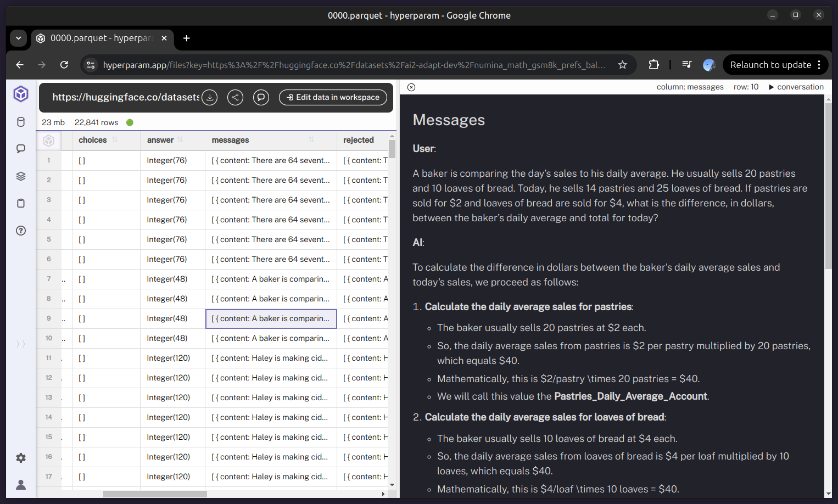Screen dimensions: 838x504
Task: Open Chrome three-dot menu beside Relaunch
Action: point(819,65)
